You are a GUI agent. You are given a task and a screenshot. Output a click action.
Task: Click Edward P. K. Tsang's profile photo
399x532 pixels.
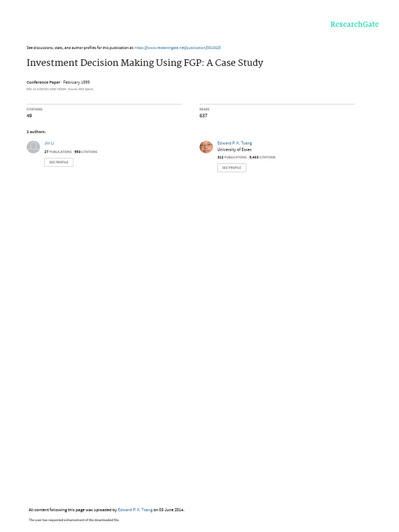206,147
